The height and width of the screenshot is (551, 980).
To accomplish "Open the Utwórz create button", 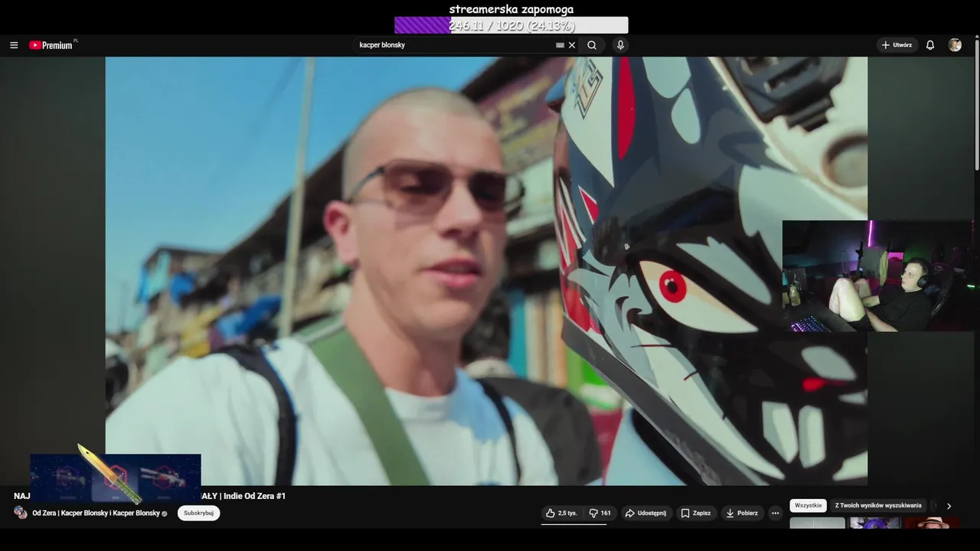I will coord(897,45).
